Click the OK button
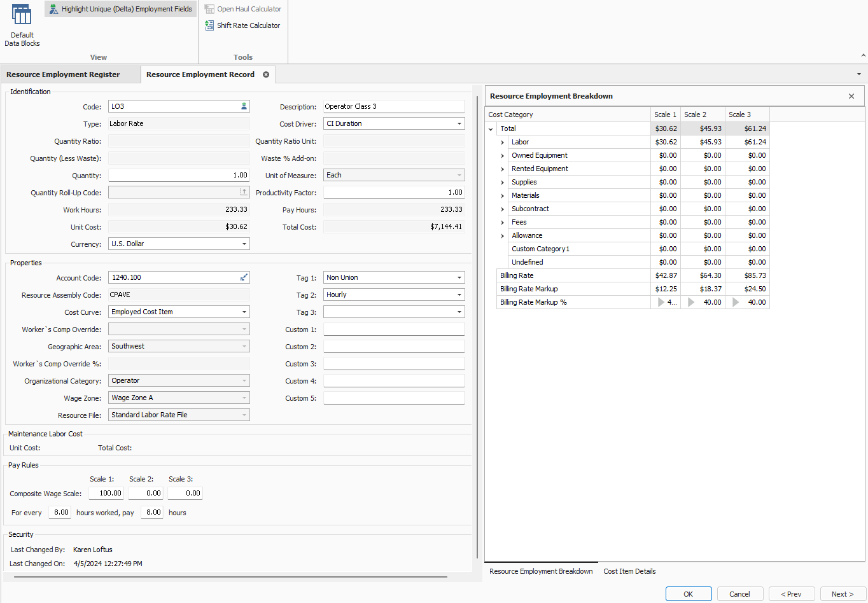Viewport: 868px width, 603px height. [689, 594]
